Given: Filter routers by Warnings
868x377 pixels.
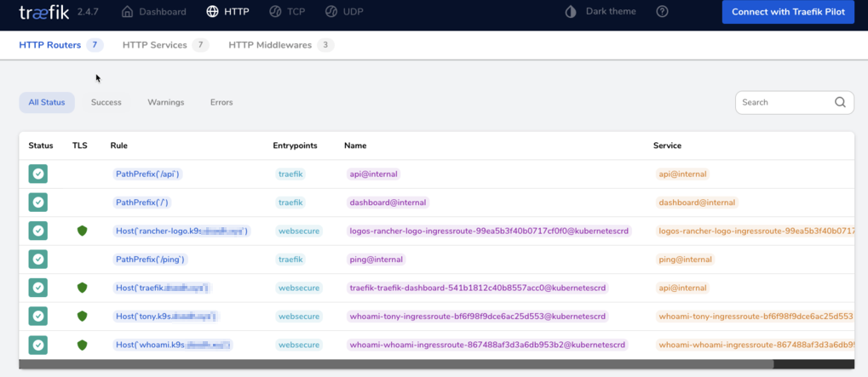Looking at the screenshot, I should tap(166, 102).
